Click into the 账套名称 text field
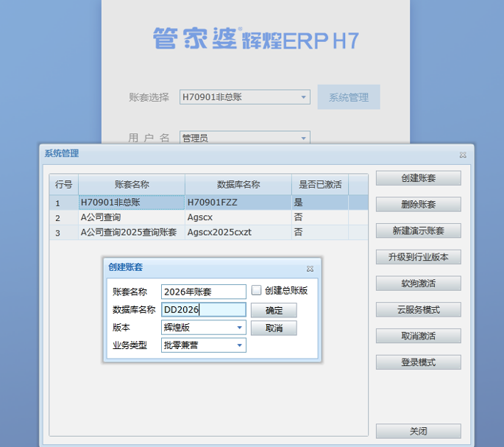 204,292
